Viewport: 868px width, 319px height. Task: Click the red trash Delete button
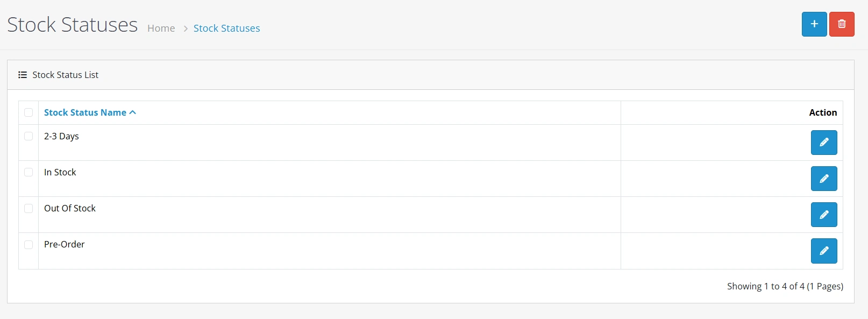pyautogui.click(x=842, y=24)
